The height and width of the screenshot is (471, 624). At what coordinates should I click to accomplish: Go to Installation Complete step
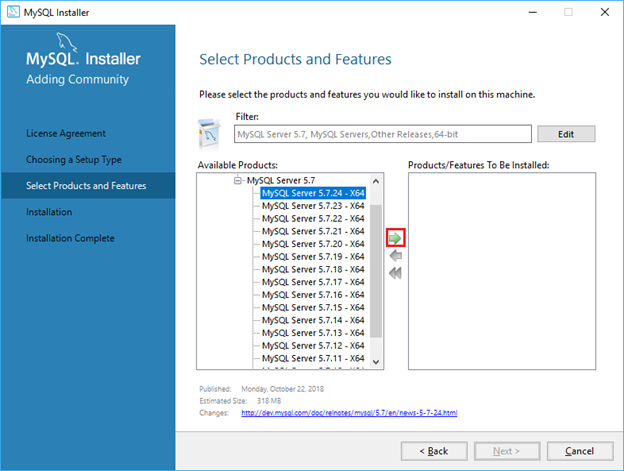(x=70, y=238)
